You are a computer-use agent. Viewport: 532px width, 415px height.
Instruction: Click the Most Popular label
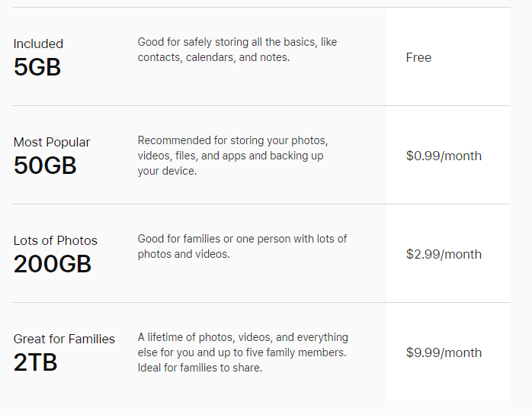(x=52, y=143)
